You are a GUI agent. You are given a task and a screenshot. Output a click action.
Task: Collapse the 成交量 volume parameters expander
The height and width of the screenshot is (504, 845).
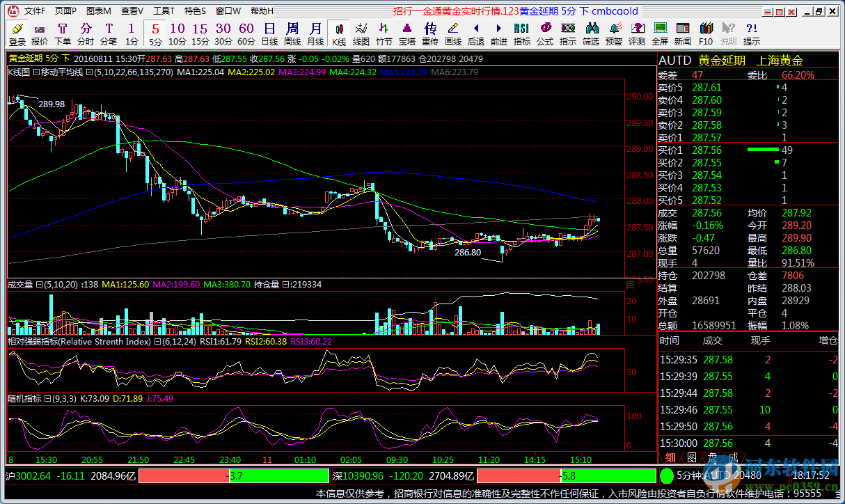click(39, 285)
